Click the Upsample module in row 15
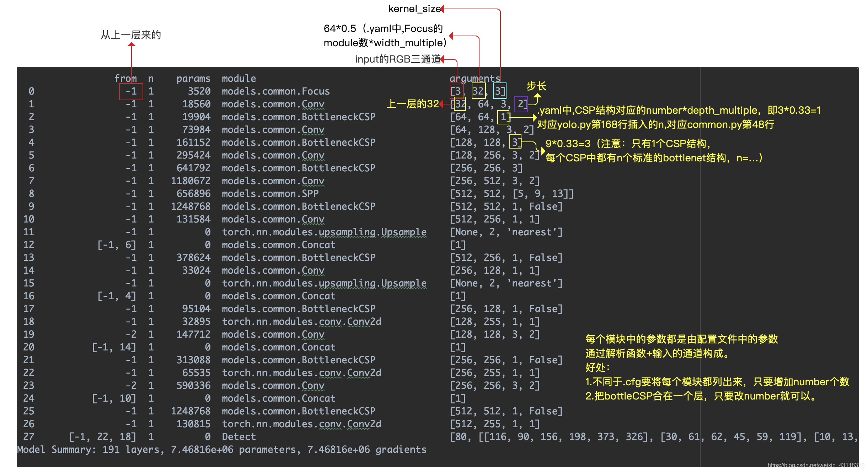 (x=324, y=283)
